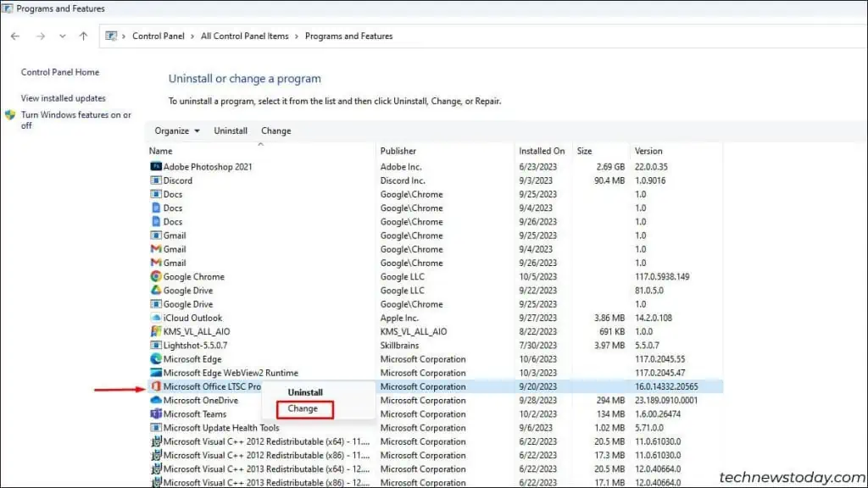Select KMS_VL_ALL_AIO program name
The height and width of the screenshot is (488, 868).
pyautogui.click(x=197, y=331)
